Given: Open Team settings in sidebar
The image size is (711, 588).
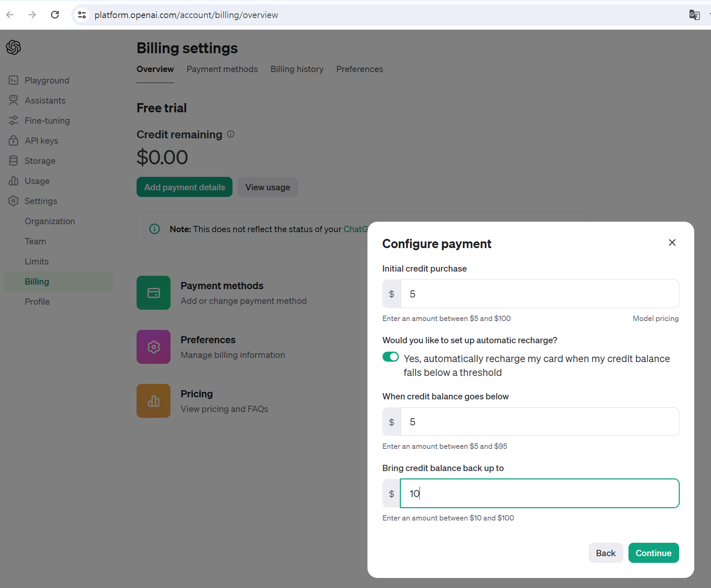Looking at the screenshot, I should coord(35,241).
